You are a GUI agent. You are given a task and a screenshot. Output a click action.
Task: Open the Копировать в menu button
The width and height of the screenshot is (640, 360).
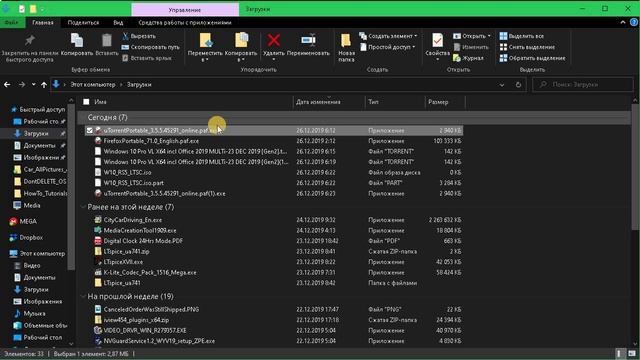point(241,47)
